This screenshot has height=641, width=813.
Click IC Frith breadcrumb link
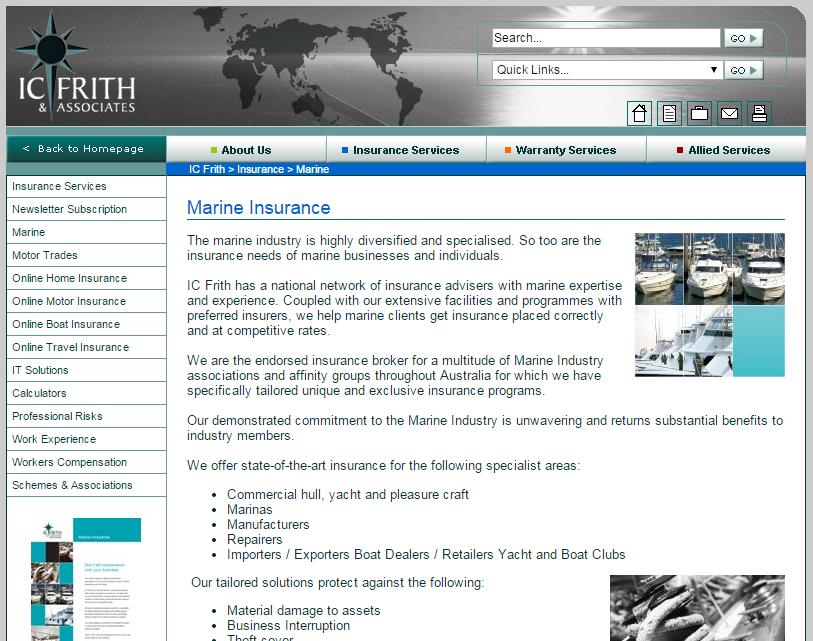point(207,169)
